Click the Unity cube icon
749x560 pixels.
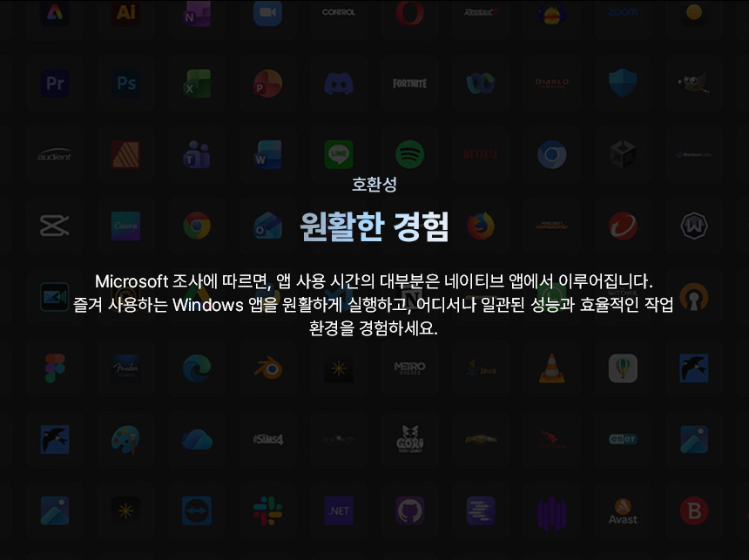tap(623, 154)
